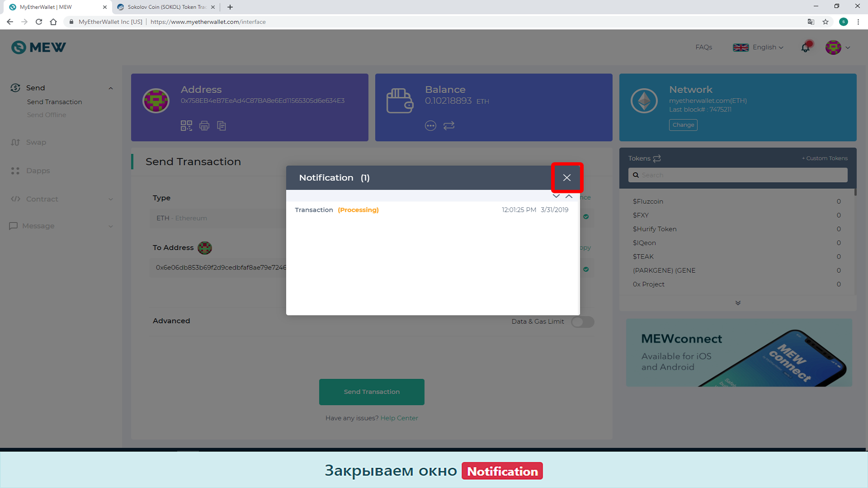Open Send Transaction in the sidebar
This screenshot has height=488, width=868.
55,102
